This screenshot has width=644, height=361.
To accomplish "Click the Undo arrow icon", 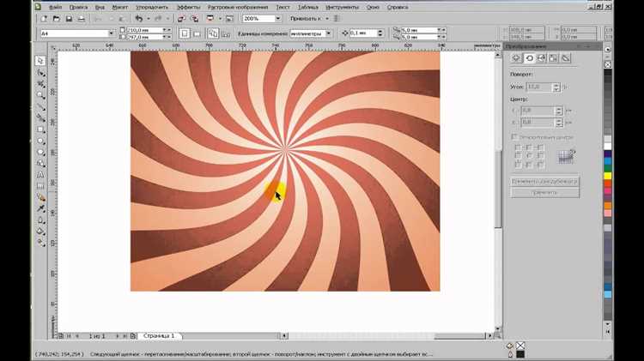I will coord(139,19).
